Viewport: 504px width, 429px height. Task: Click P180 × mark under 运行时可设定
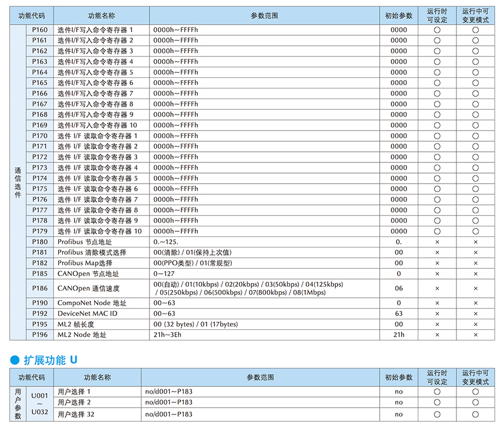(437, 242)
